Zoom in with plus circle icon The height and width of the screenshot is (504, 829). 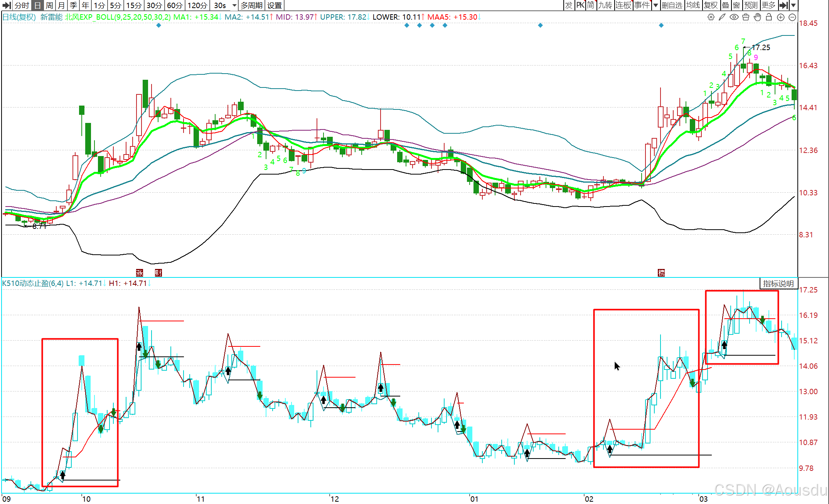click(x=781, y=17)
